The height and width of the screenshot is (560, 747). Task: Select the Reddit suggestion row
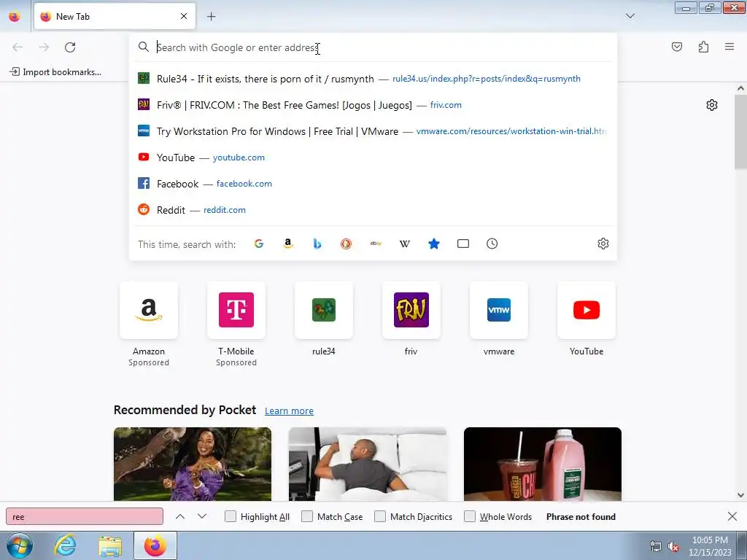[x=373, y=209]
